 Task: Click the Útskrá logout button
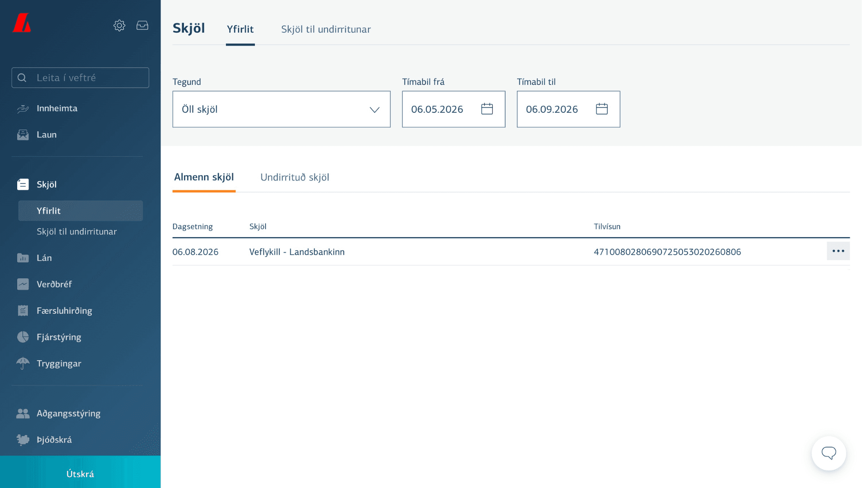tap(80, 474)
